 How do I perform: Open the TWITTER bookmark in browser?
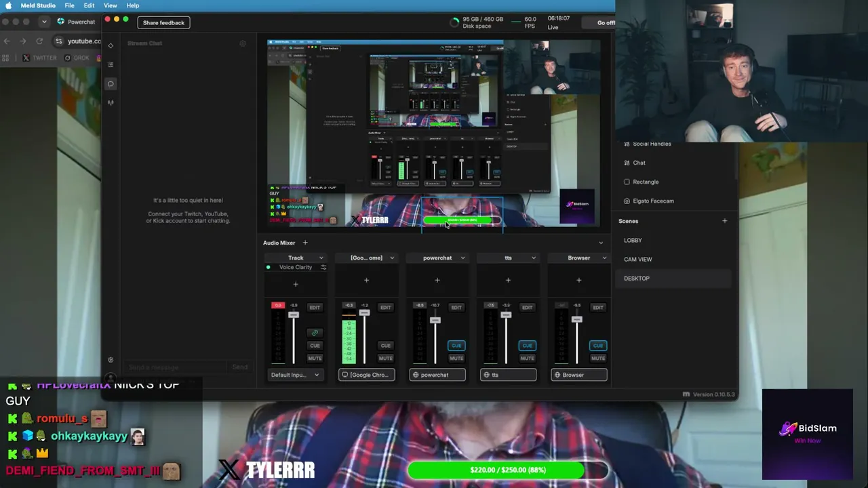[x=40, y=58]
